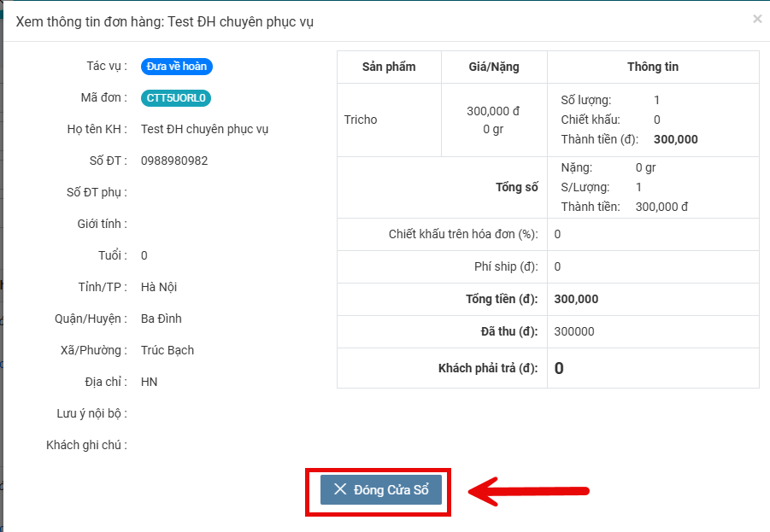Close the order dialog with the top-right X
The image size is (770, 532).
[x=756, y=19]
